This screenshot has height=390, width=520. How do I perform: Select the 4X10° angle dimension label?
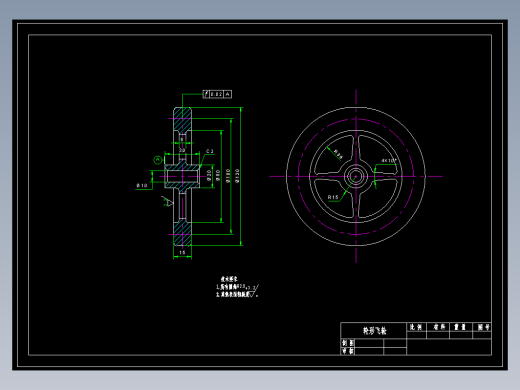click(389, 161)
